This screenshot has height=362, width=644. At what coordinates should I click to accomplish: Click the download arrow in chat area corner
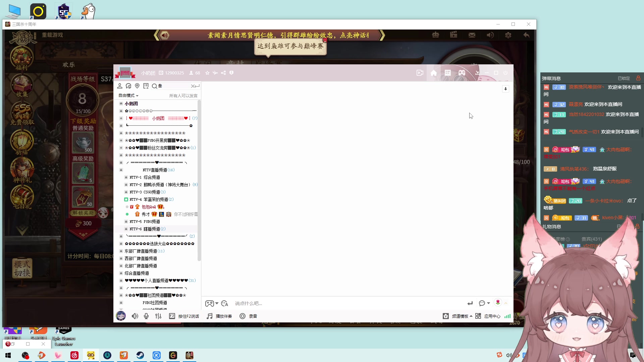505,89
